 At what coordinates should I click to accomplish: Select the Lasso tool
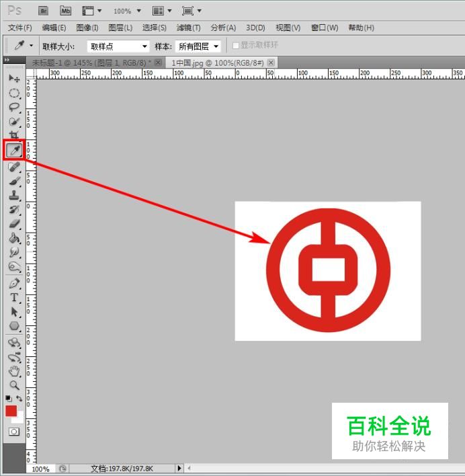tap(14, 107)
